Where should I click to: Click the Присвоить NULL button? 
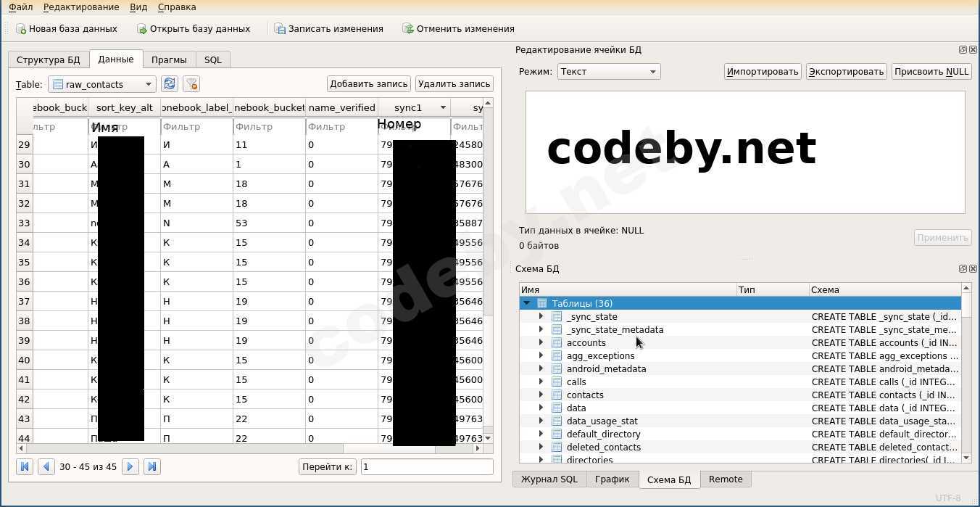[931, 71]
